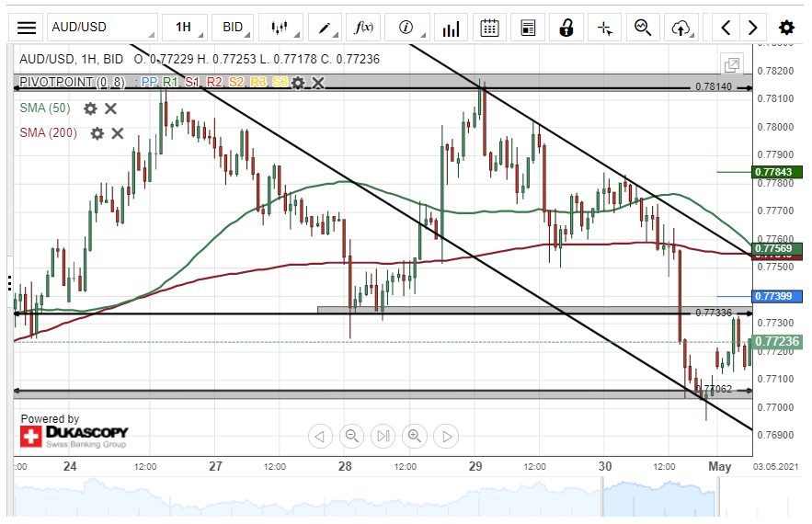Open the news page icon
812x524 pixels.
click(x=528, y=28)
